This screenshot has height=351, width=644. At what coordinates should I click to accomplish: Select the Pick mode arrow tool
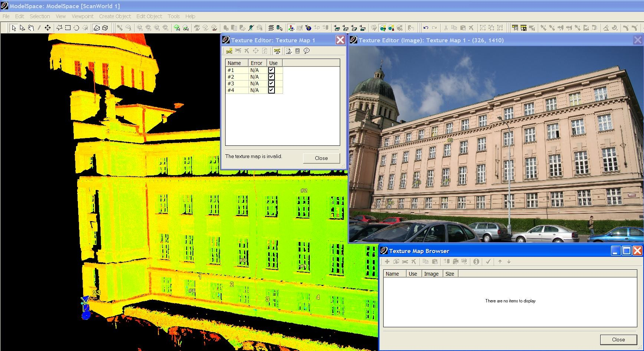pos(14,28)
